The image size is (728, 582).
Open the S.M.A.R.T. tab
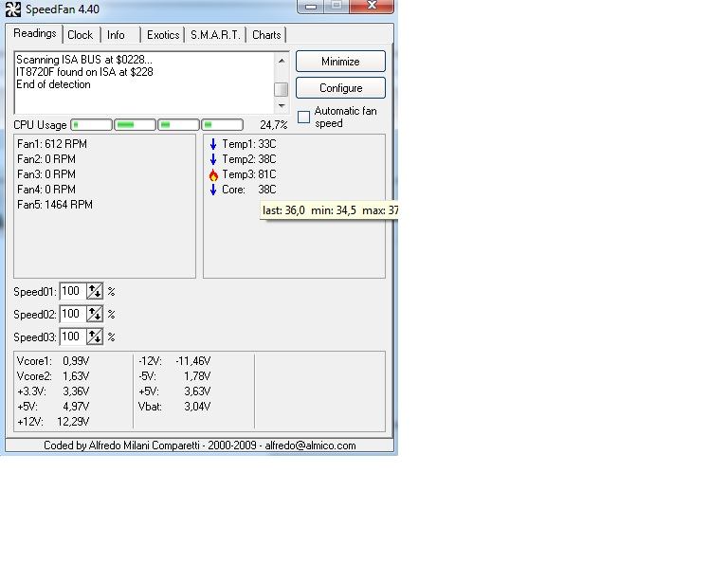tap(215, 35)
